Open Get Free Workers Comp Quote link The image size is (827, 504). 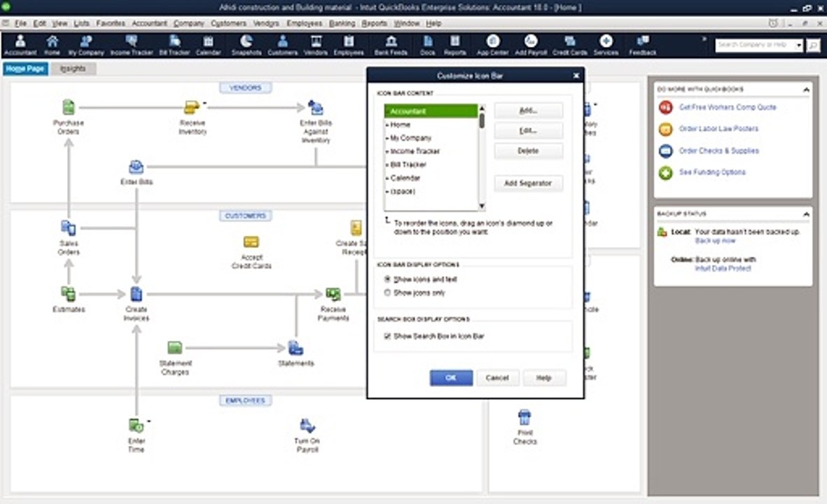[728, 107]
